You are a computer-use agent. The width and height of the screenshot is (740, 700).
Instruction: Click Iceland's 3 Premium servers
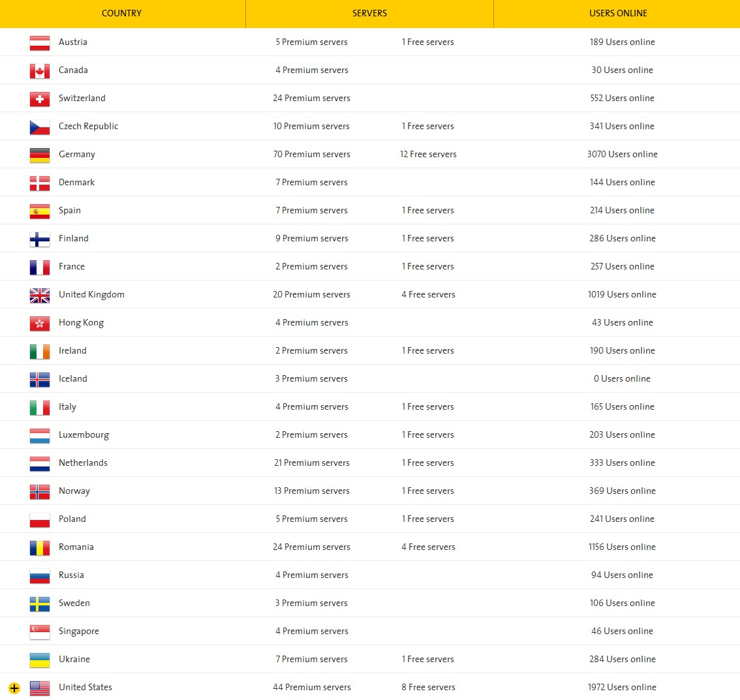click(x=311, y=378)
